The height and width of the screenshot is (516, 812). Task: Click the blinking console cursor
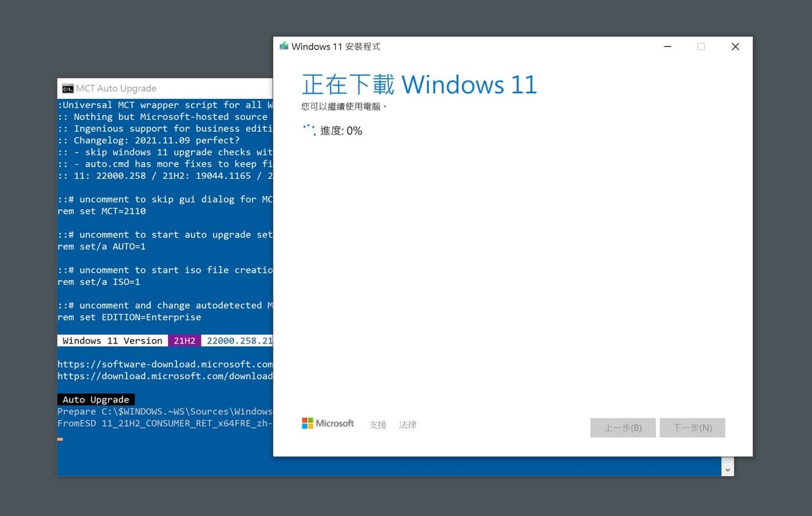(x=60, y=439)
